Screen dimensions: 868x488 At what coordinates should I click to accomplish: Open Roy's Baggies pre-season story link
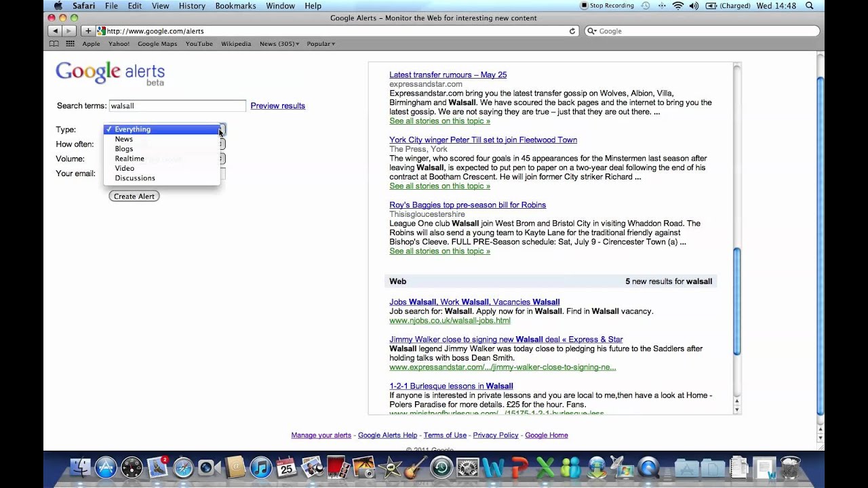click(x=467, y=205)
